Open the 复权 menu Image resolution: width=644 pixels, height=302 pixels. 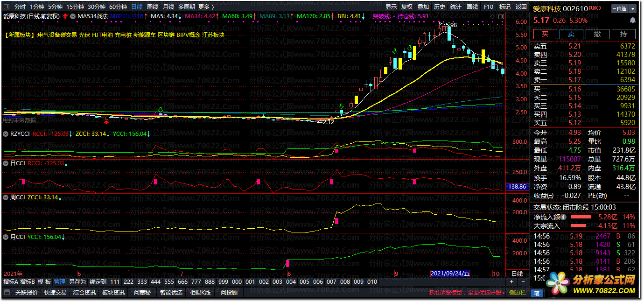[407, 7]
